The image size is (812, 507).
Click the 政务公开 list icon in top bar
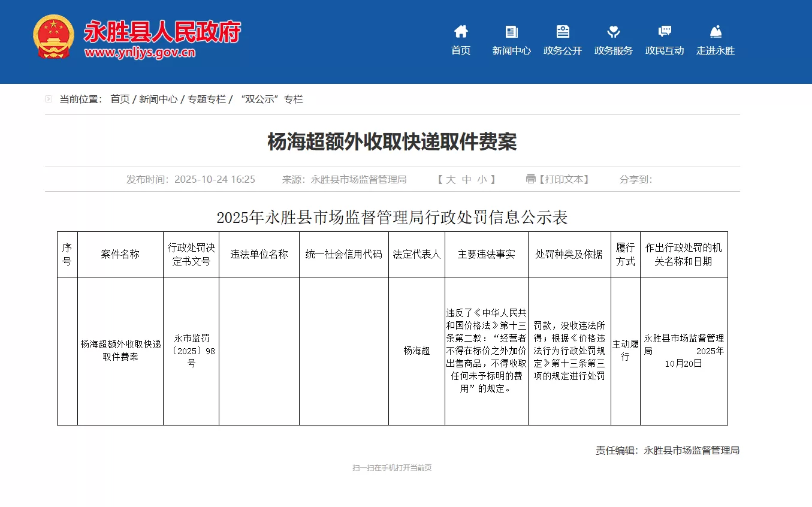tap(562, 30)
